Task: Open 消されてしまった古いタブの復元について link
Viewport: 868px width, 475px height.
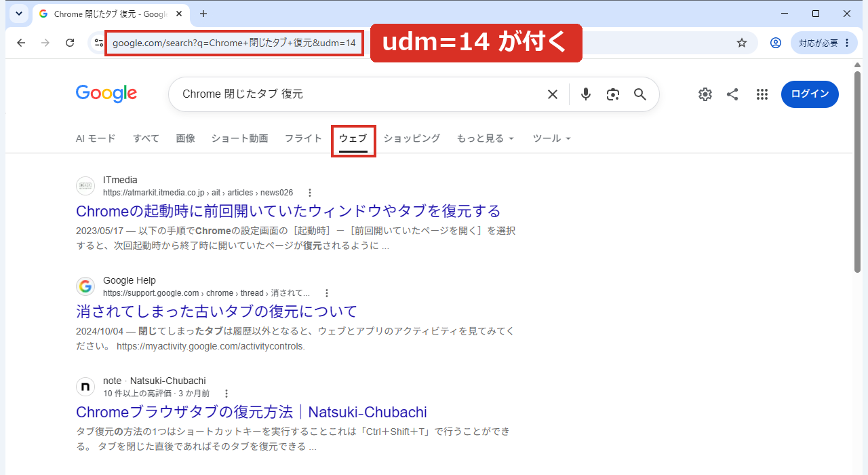Action: (x=216, y=311)
